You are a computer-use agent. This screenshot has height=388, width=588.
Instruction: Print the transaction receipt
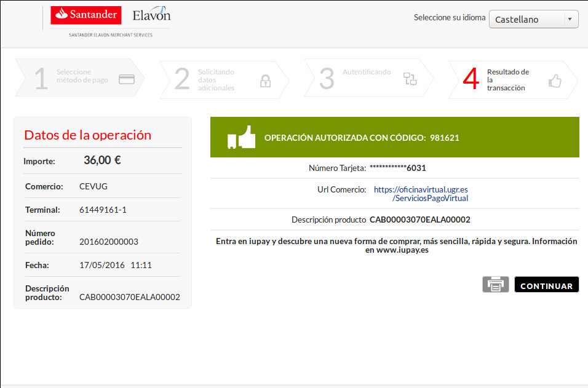[x=495, y=285]
